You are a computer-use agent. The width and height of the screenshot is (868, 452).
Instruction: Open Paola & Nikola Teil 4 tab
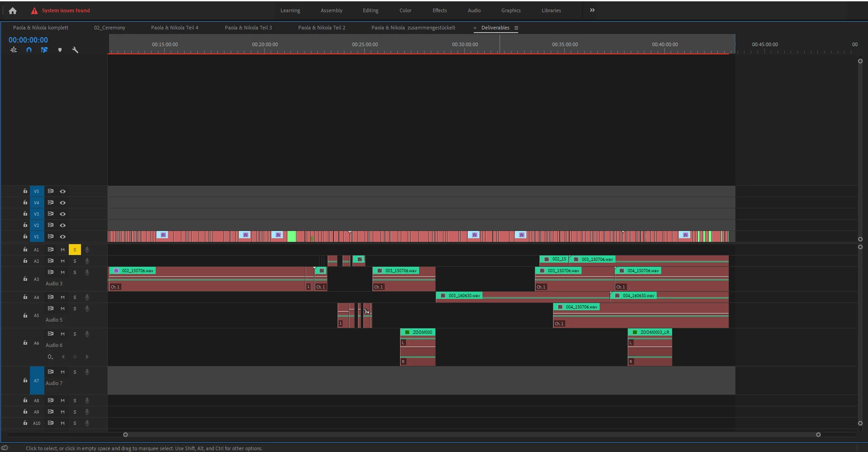click(x=174, y=28)
